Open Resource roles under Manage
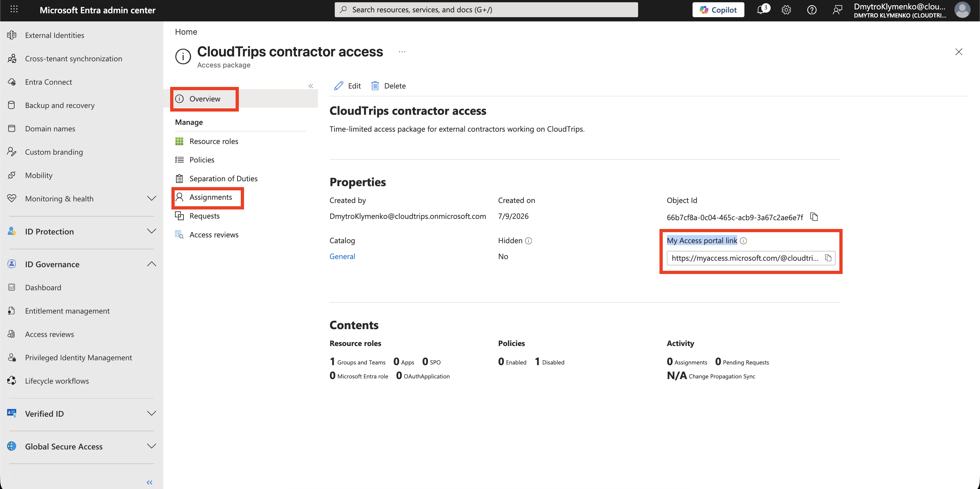Image resolution: width=980 pixels, height=489 pixels. tap(214, 141)
